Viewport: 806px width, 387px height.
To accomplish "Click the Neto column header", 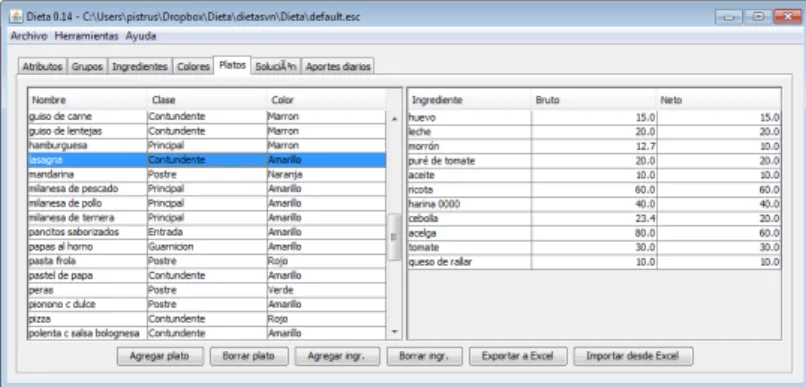I will (x=718, y=100).
